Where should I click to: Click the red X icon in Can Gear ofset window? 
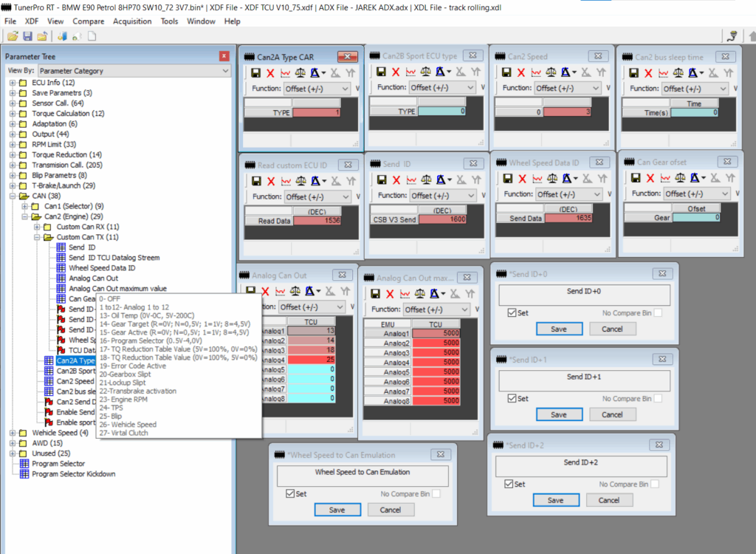pyautogui.click(x=650, y=178)
